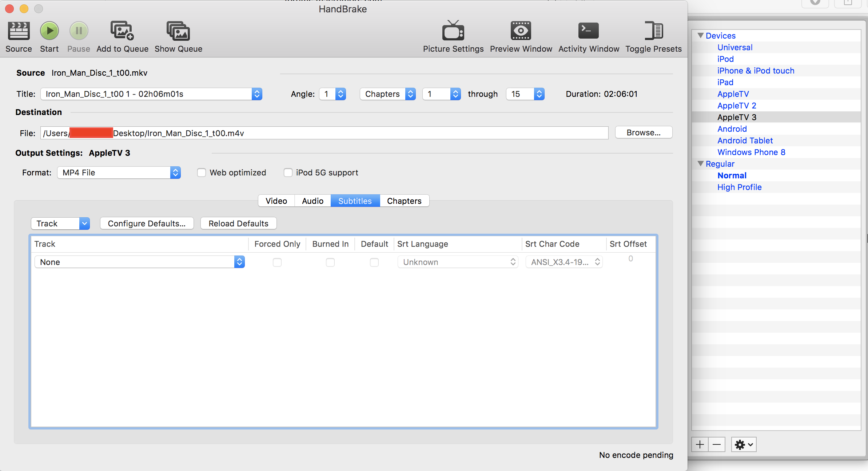Screen dimensions: 868x471
Task: Click Configure Defaults... button
Action: point(147,223)
